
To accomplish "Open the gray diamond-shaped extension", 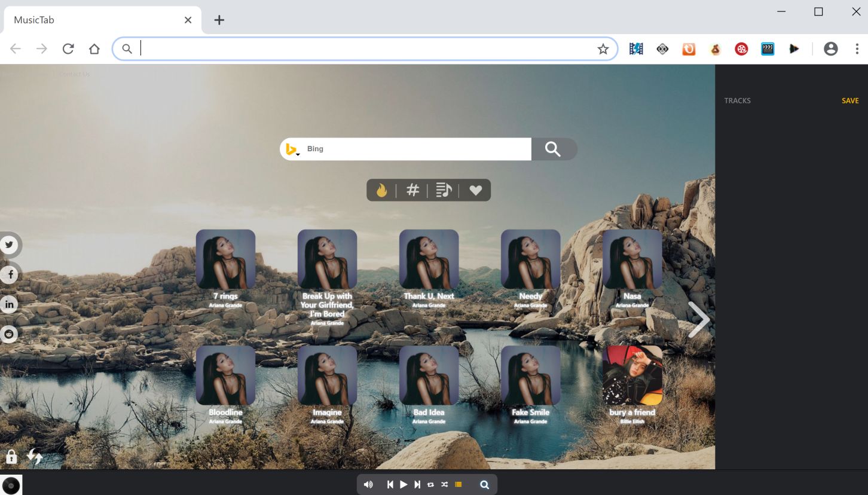I will [662, 49].
